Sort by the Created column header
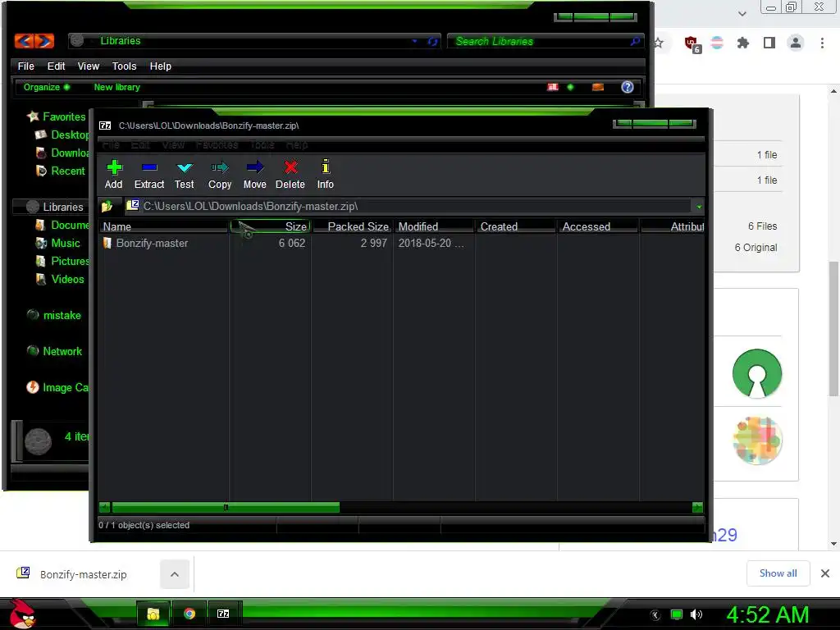 coord(517,226)
